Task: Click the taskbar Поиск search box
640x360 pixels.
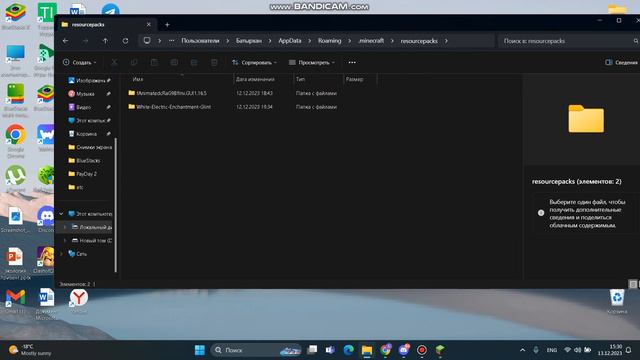Action: point(256,350)
